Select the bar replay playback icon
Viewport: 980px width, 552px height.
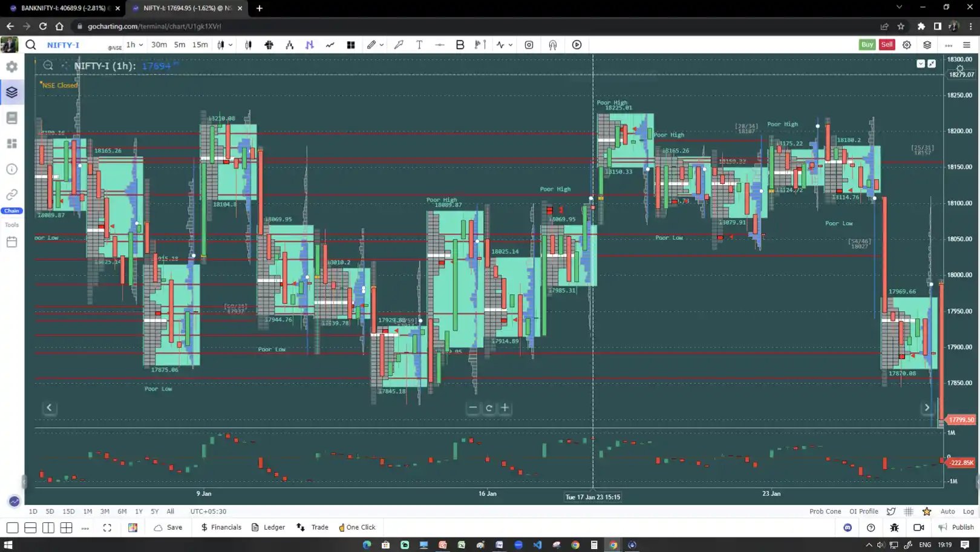coord(577,44)
